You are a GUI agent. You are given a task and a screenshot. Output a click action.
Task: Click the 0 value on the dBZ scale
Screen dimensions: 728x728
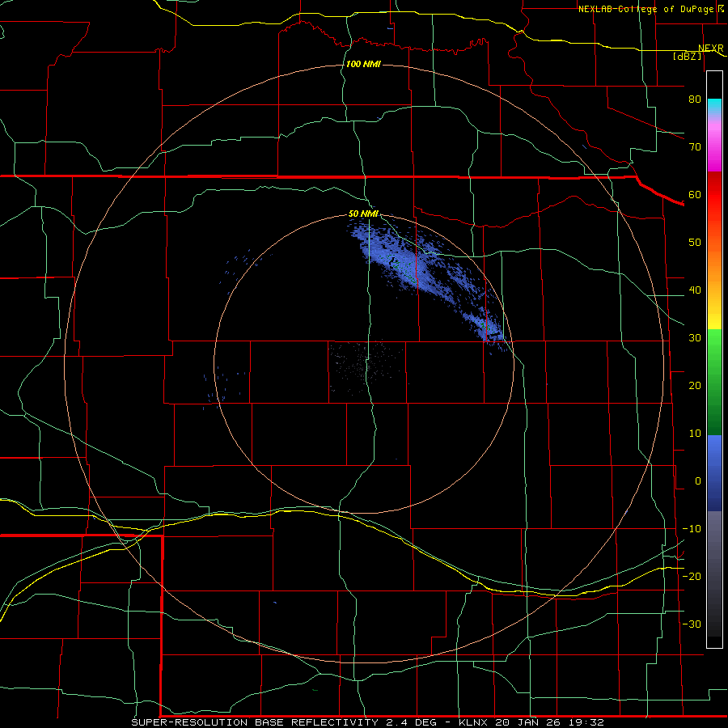click(698, 481)
